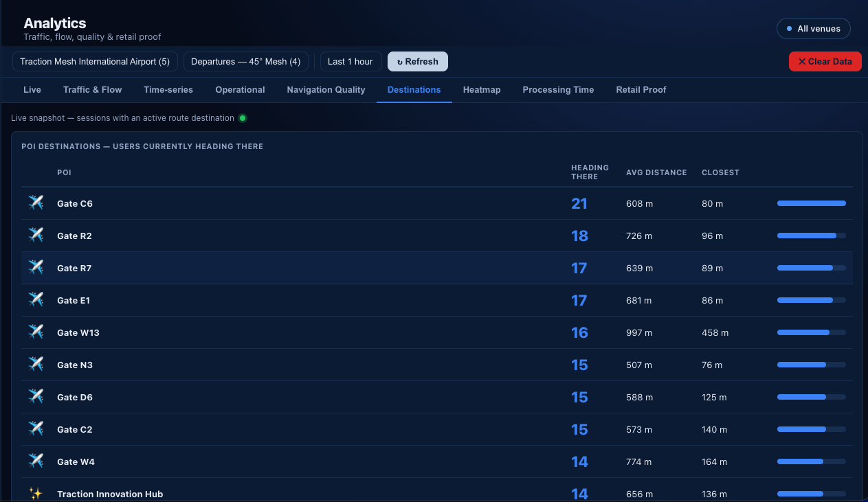This screenshot has height=502, width=868.
Task: Open the Last 1 hour time range
Action: pyautogui.click(x=350, y=61)
